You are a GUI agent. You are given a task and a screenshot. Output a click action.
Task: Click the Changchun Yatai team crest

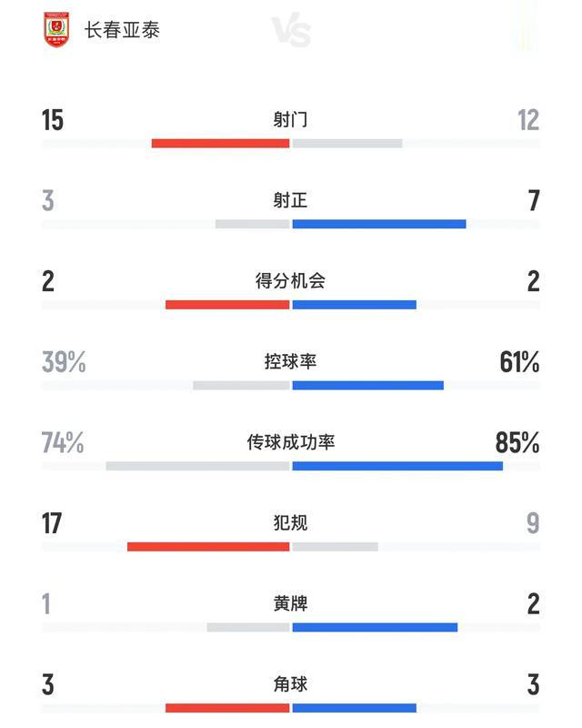(56, 30)
